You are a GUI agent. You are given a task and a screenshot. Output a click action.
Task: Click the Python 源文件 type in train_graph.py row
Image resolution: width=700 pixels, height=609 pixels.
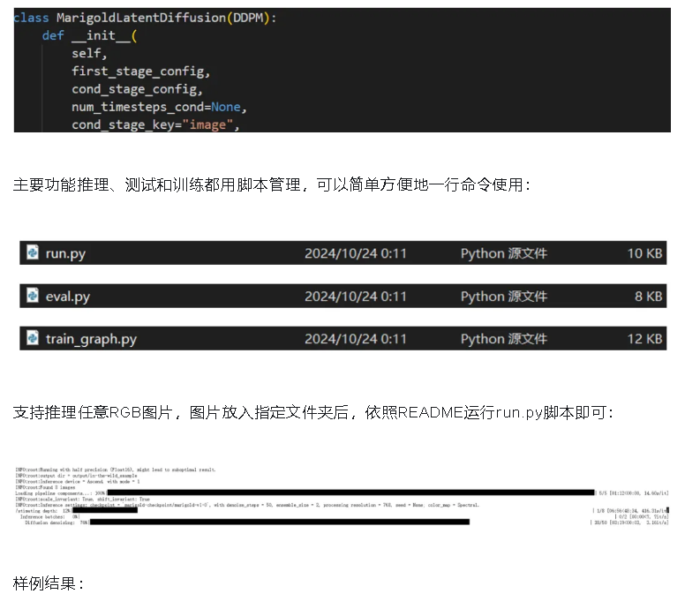pos(503,339)
